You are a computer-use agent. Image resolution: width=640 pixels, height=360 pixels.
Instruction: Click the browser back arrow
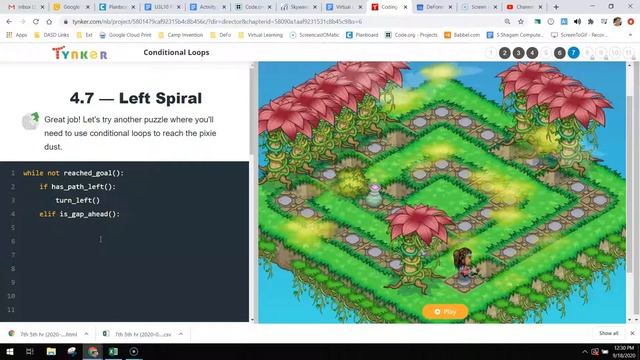9,21
